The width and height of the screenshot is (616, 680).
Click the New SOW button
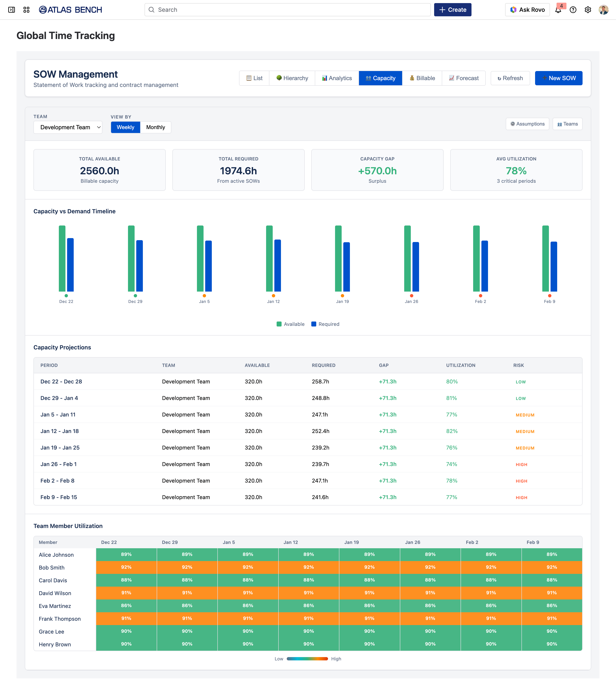[558, 78]
